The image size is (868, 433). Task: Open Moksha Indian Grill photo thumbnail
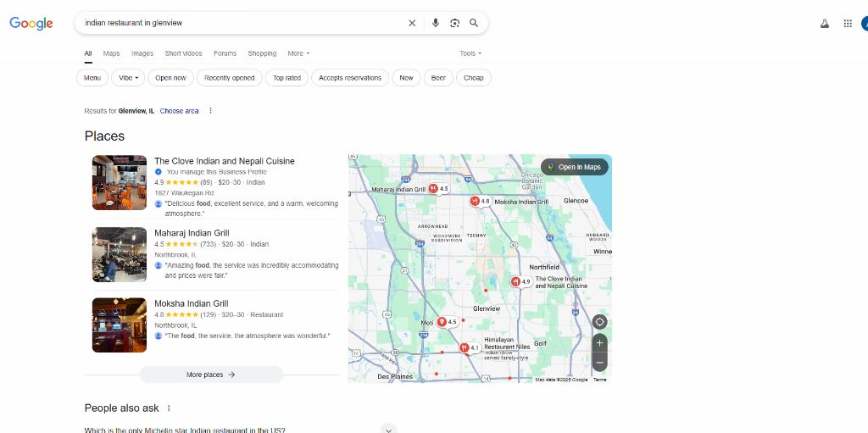(119, 325)
